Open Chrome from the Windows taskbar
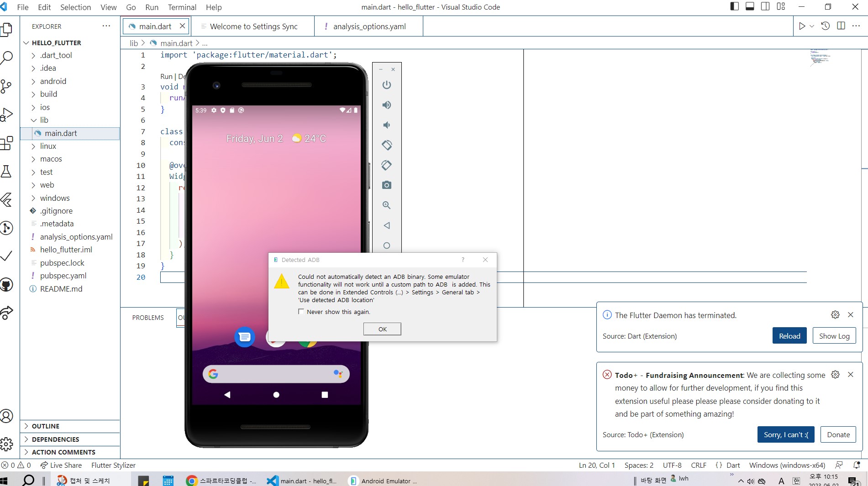 221,481
